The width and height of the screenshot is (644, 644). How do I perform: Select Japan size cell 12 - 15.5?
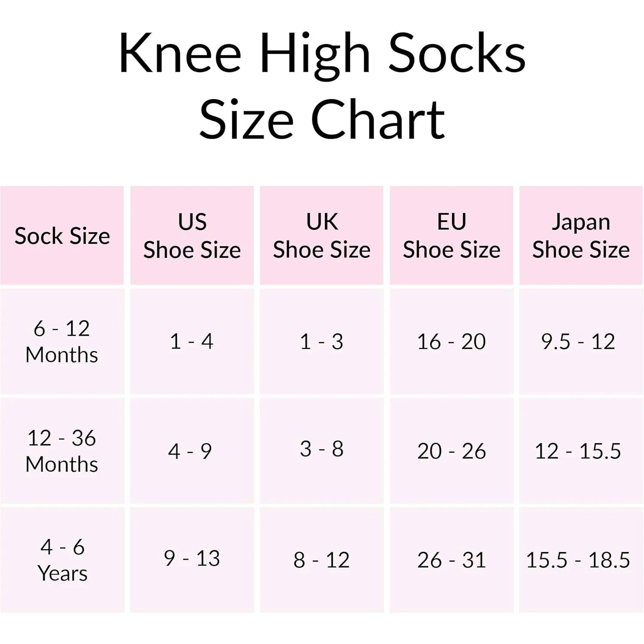click(578, 451)
